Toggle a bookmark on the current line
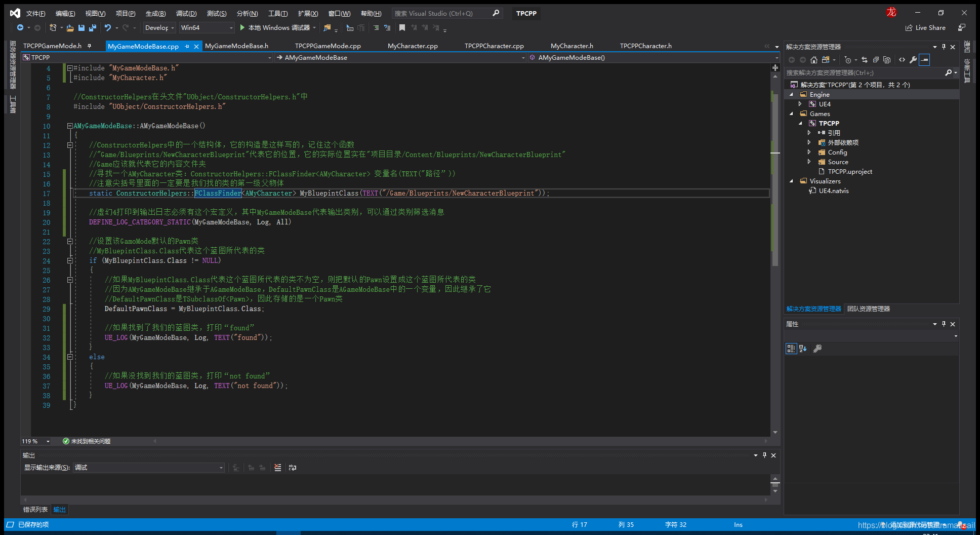 tap(402, 28)
